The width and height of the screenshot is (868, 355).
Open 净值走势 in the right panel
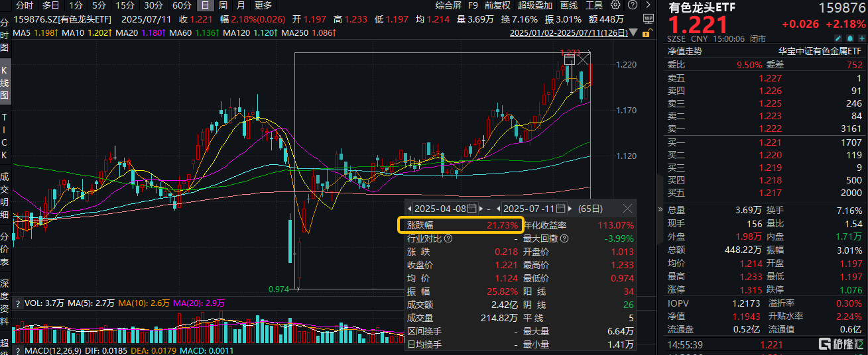tap(685, 50)
